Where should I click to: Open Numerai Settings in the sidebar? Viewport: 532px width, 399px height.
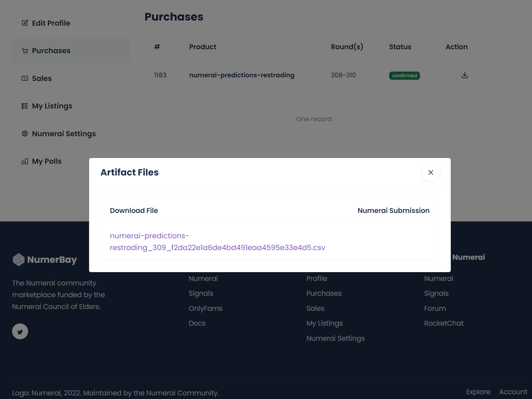pos(71,134)
